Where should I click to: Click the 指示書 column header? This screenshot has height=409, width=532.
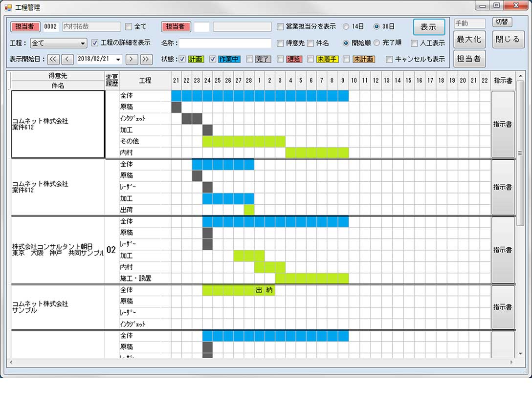503,81
